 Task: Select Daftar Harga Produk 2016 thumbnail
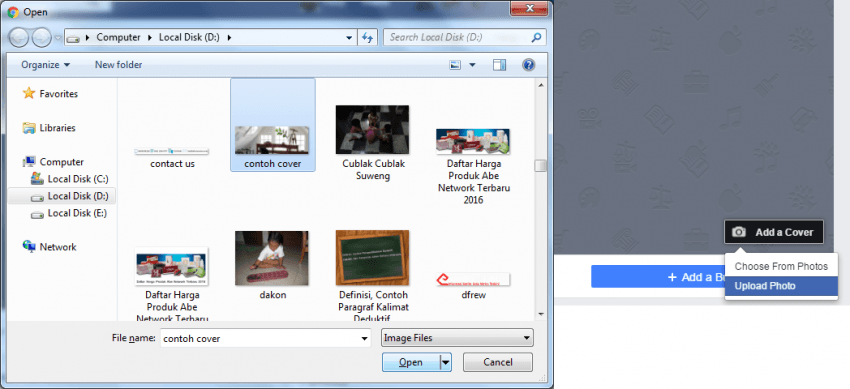tap(473, 141)
